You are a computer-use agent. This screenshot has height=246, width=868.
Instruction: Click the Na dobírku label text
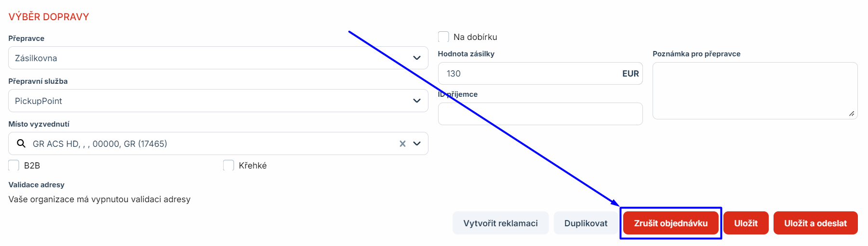point(475,37)
